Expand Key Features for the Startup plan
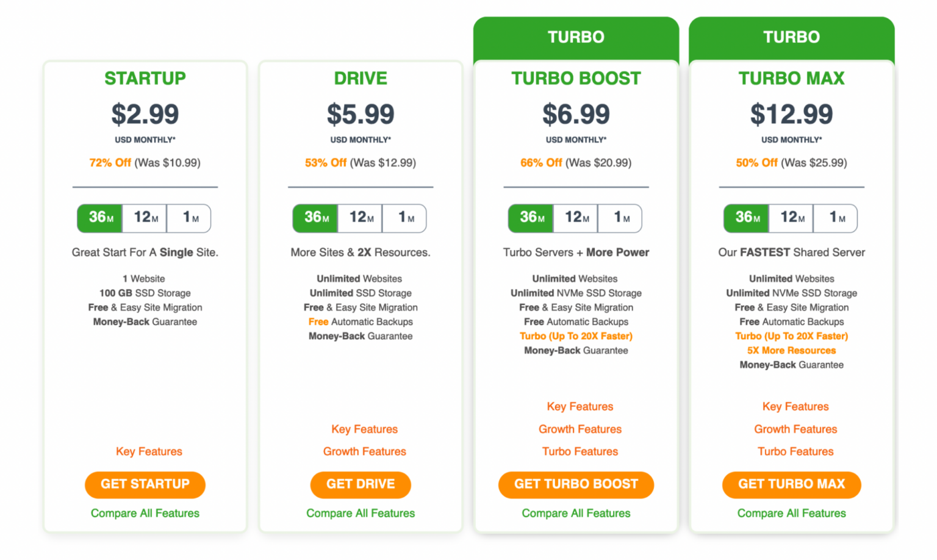 point(148,451)
